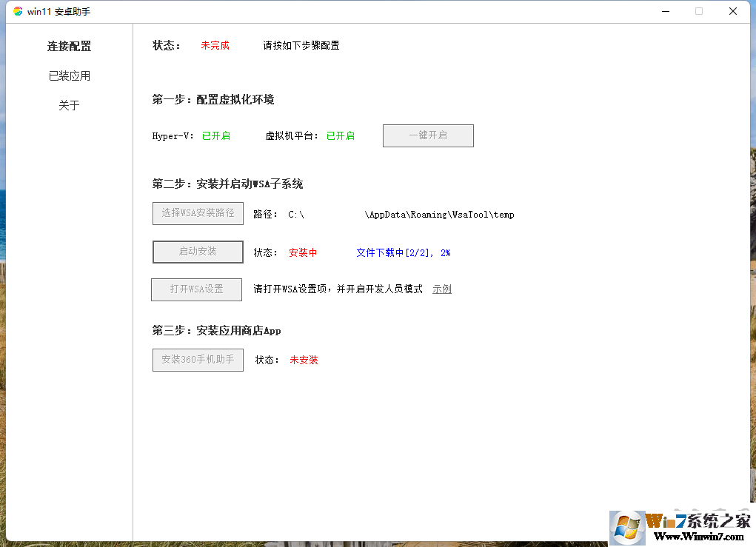
Task: Switch to 已装应用 in sidebar
Action: click(x=69, y=75)
